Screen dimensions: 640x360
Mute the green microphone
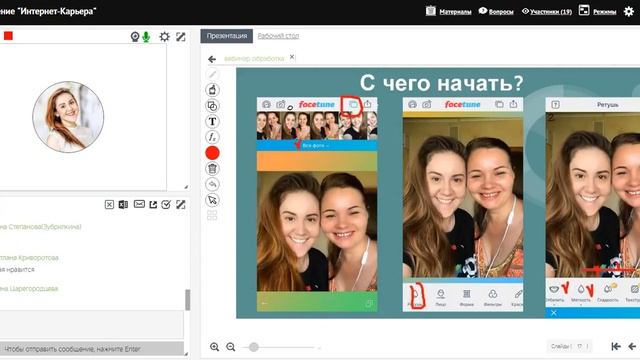[x=146, y=37]
